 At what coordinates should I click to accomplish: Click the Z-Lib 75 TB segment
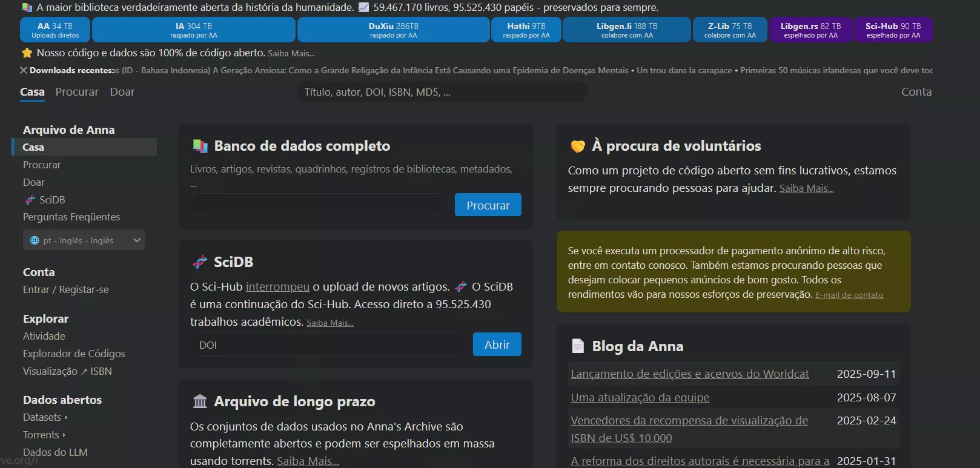tap(730, 30)
